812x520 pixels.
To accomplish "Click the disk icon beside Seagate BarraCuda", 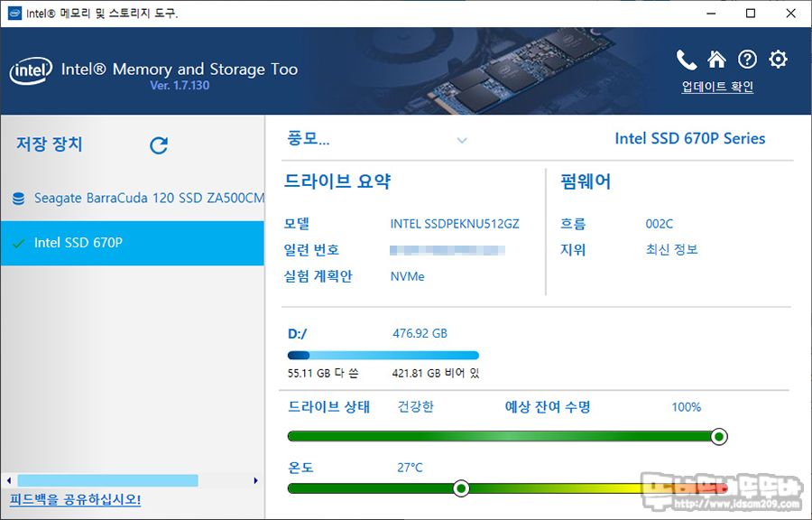I will pyautogui.click(x=19, y=199).
